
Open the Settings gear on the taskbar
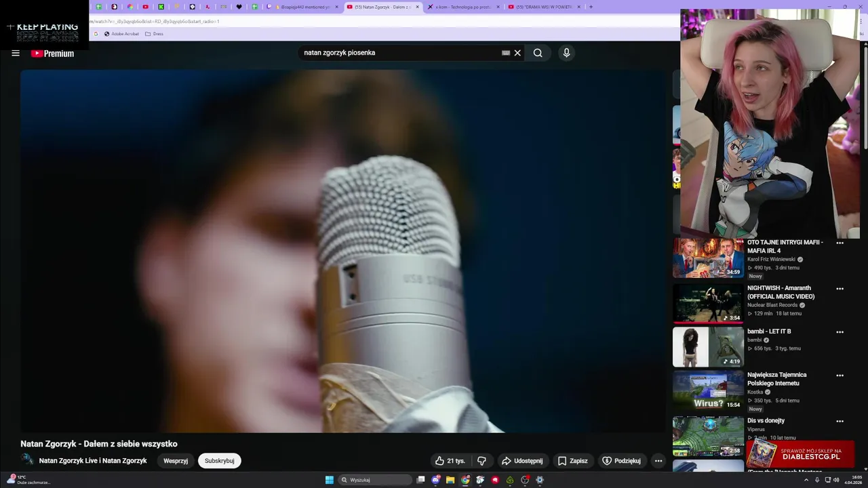[x=540, y=480]
